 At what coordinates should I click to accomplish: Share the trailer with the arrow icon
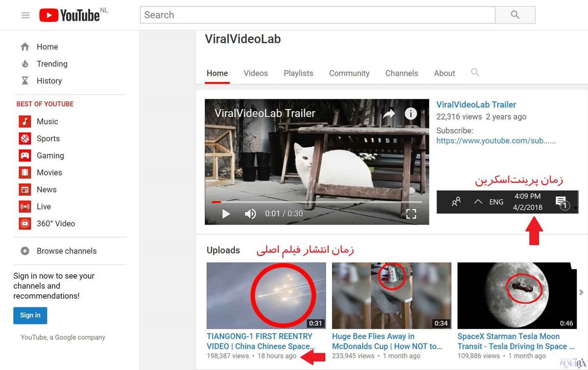[x=389, y=114]
